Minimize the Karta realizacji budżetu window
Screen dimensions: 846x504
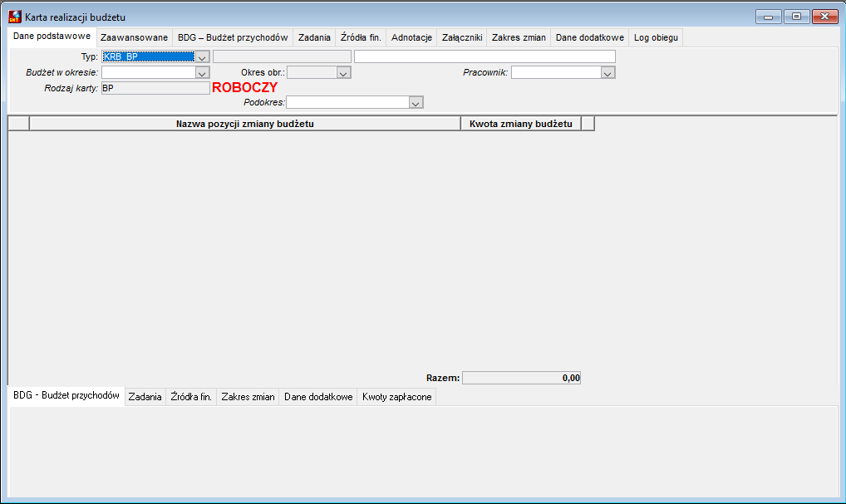pyautogui.click(x=769, y=17)
